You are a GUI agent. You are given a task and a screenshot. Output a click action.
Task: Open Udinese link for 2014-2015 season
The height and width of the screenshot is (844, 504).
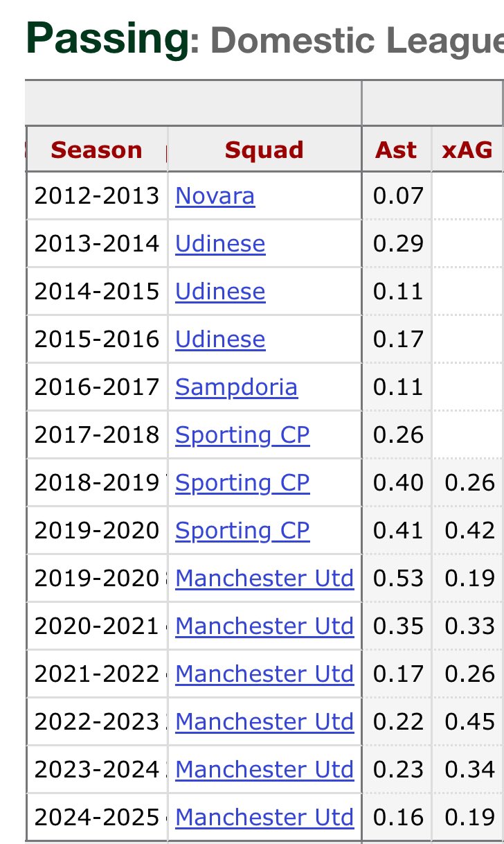pyautogui.click(x=220, y=292)
